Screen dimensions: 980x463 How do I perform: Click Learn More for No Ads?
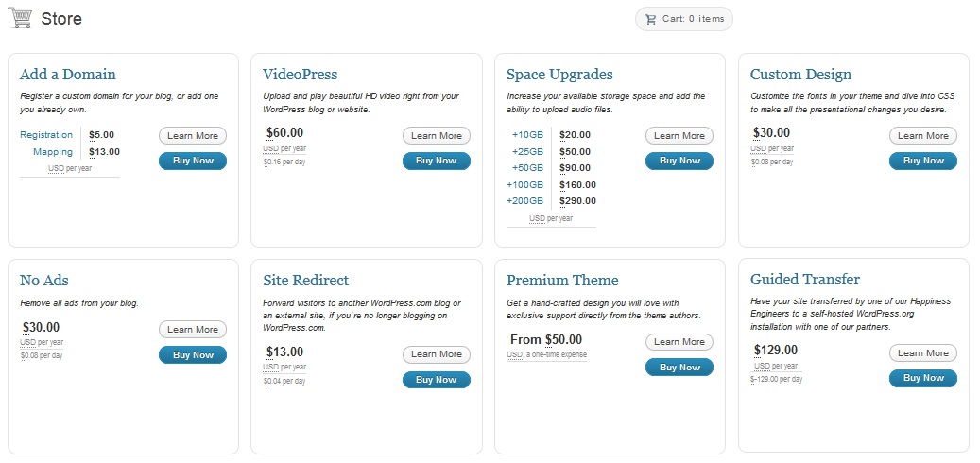coord(193,330)
